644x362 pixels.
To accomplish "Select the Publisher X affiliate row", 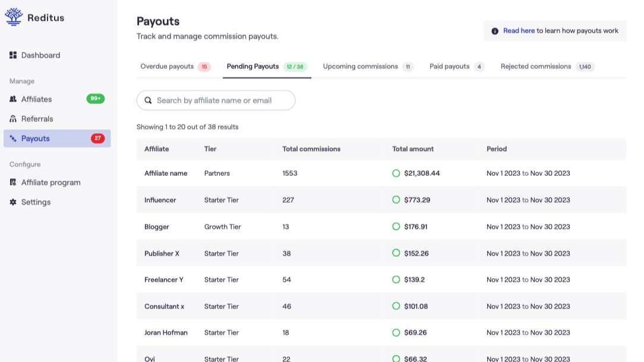I will tap(162, 253).
